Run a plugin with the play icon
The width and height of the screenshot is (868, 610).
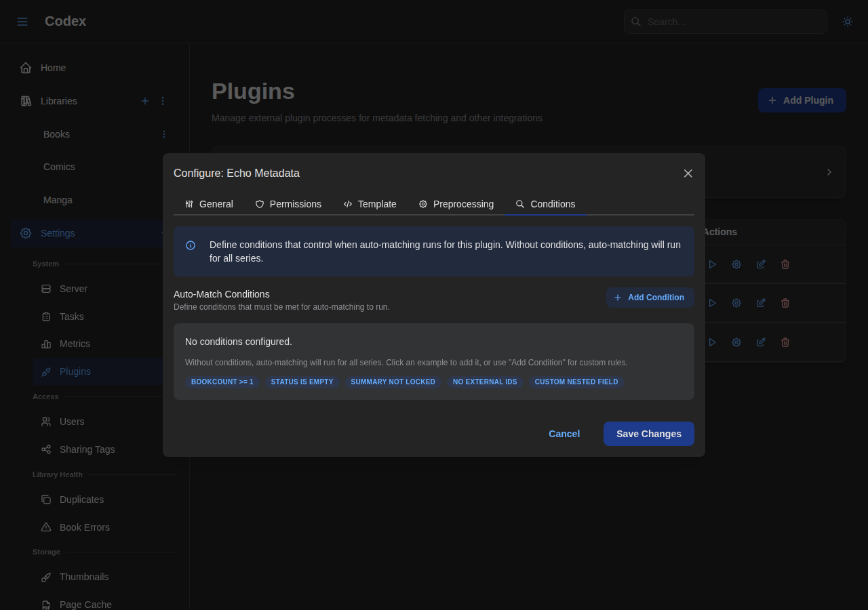point(712,264)
